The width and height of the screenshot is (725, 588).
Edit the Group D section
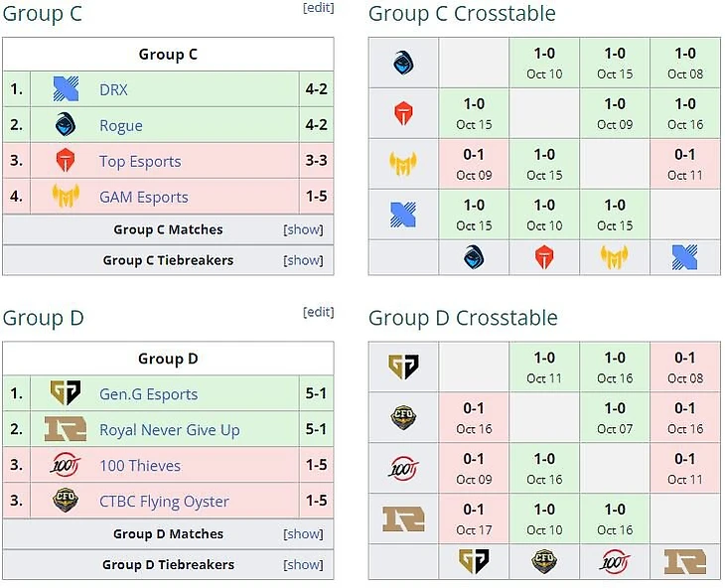click(x=318, y=312)
